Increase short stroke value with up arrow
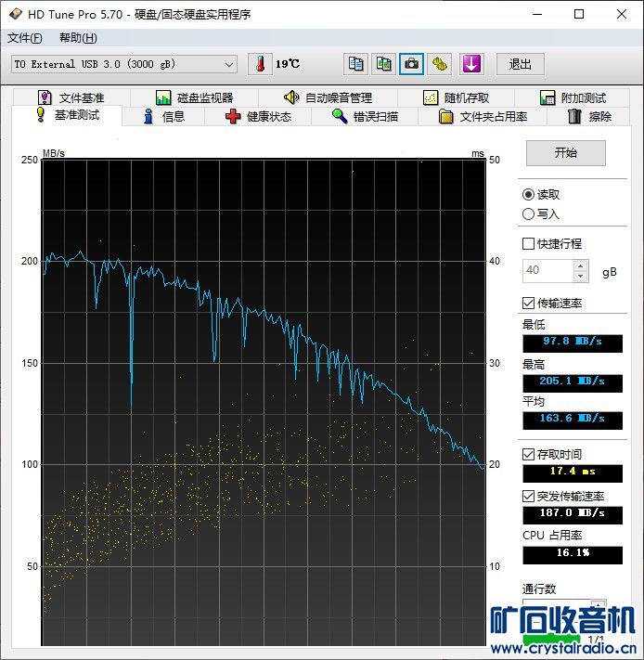The width and height of the screenshot is (644, 660). coord(581,266)
